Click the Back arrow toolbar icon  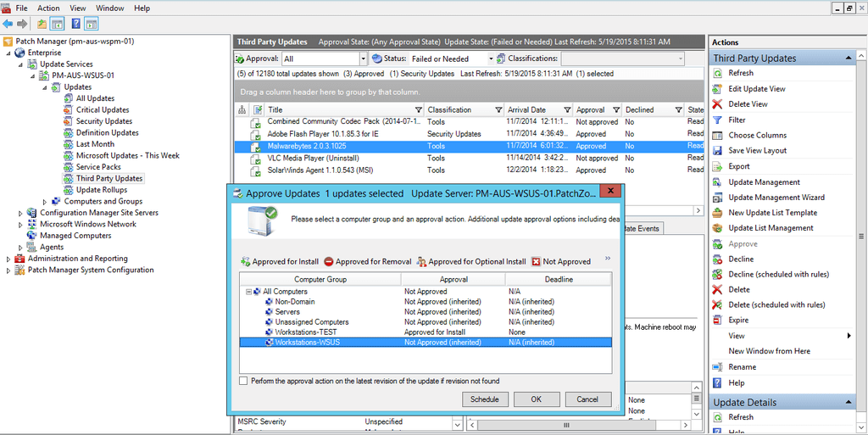pos(7,24)
